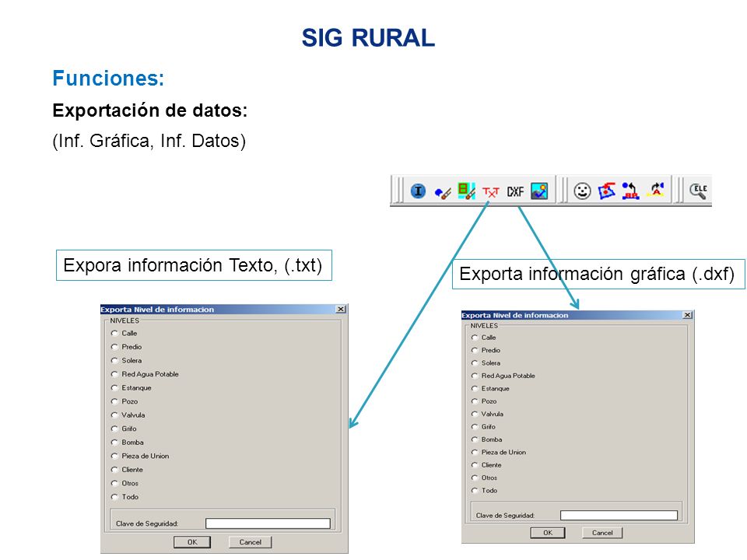Click the blue Information (I) toolbar icon
The width and height of the screenshot is (747, 560).
(418, 191)
